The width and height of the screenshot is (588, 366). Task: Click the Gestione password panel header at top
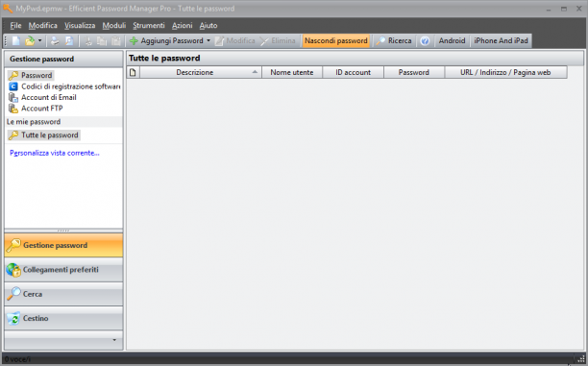[63, 59]
